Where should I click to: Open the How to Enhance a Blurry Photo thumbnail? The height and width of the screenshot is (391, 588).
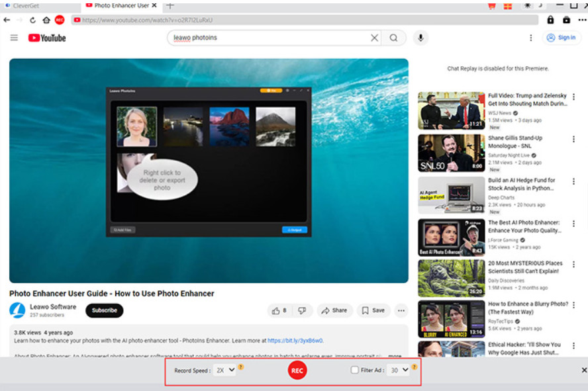coord(452,319)
